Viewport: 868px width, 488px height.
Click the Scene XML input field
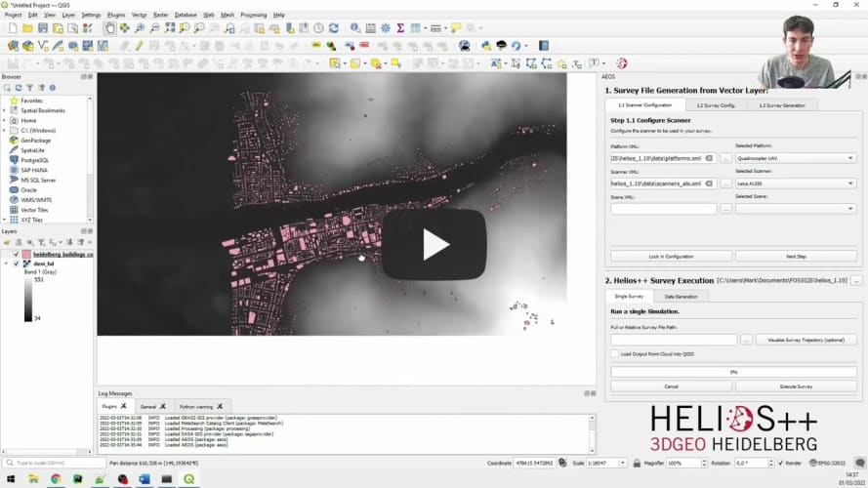click(664, 209)
